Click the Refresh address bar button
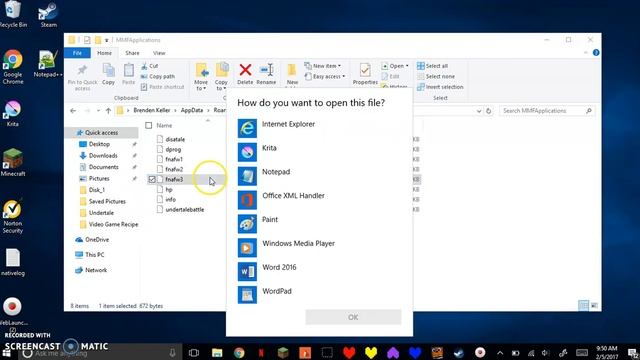The image size is (640, 360). (x=488, y=111)
